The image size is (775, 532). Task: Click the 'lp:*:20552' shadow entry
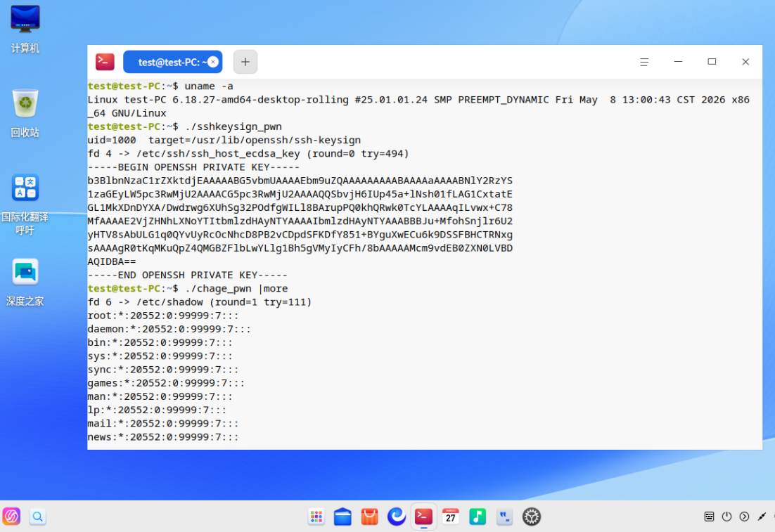click(x=157, y=410)
